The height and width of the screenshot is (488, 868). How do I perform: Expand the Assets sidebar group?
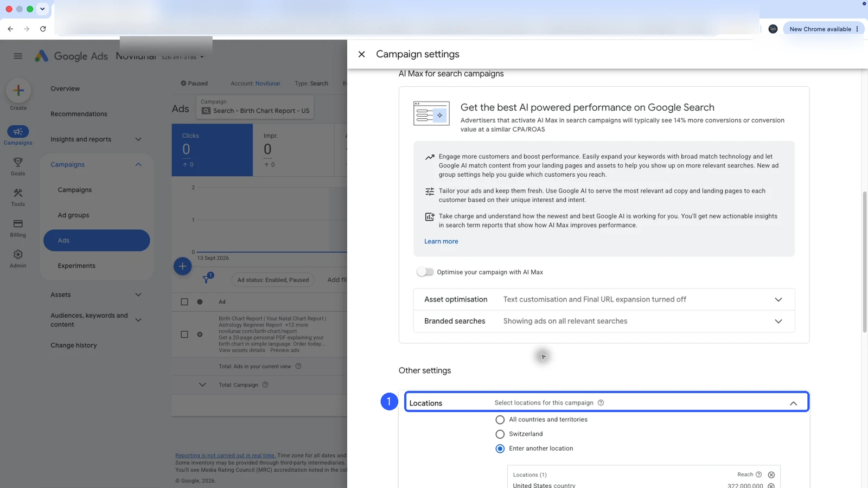coord(138,295)
